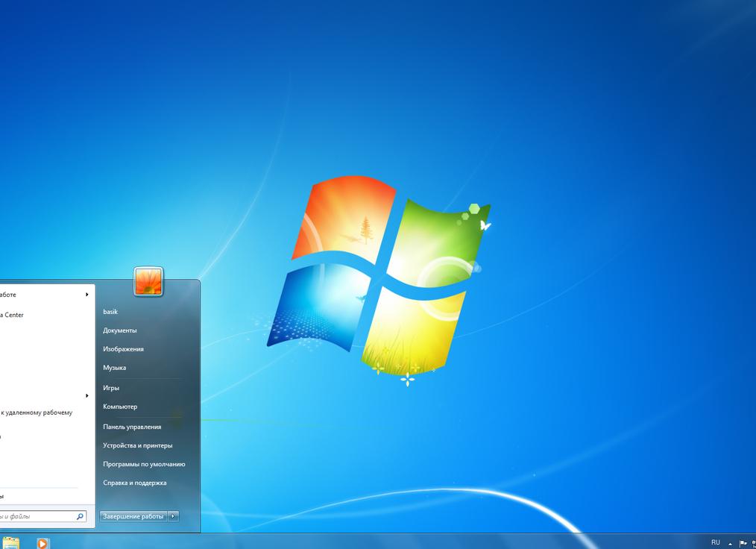The width and height of the screenshot is (756, 549).
Task: Expand the submenu arrow in the Start menu left pane
Action: pyautogui.click(x=86, y=295)
